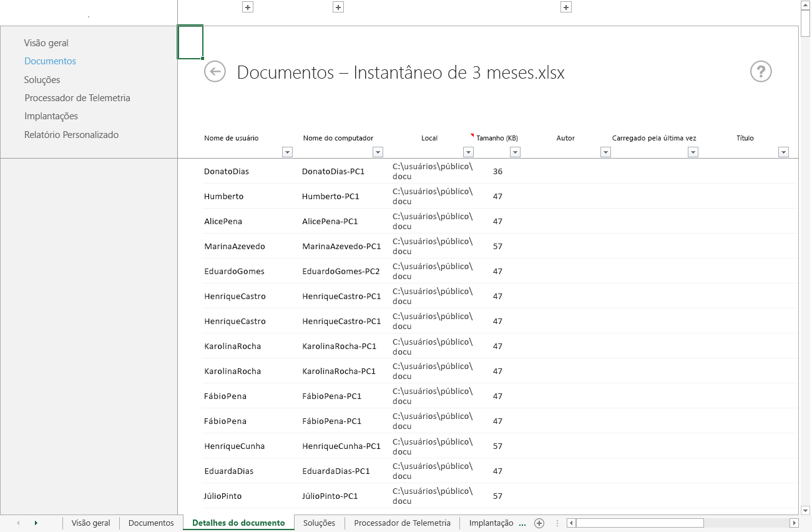
Task: Go to Soluções in sidebar
Action: coord(42,80)
